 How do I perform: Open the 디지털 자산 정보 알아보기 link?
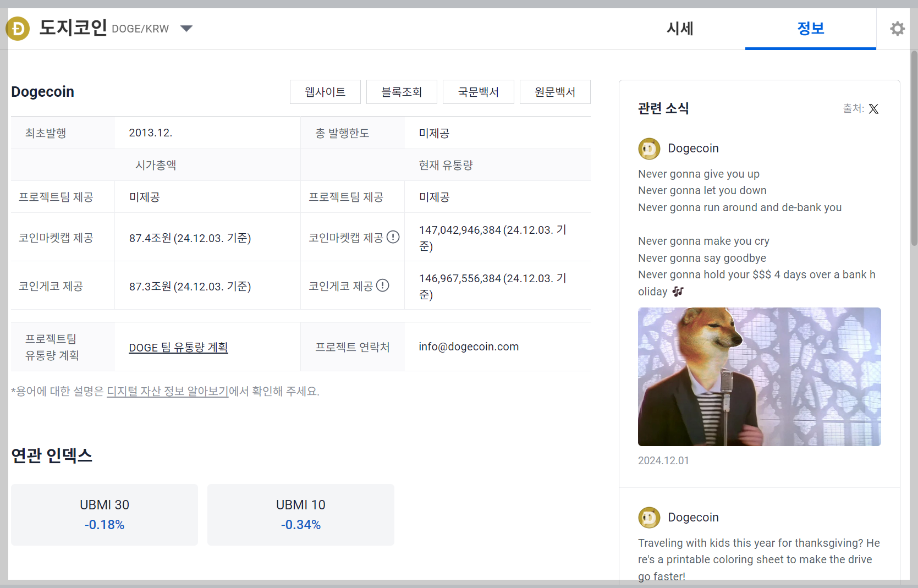point(167,391)
